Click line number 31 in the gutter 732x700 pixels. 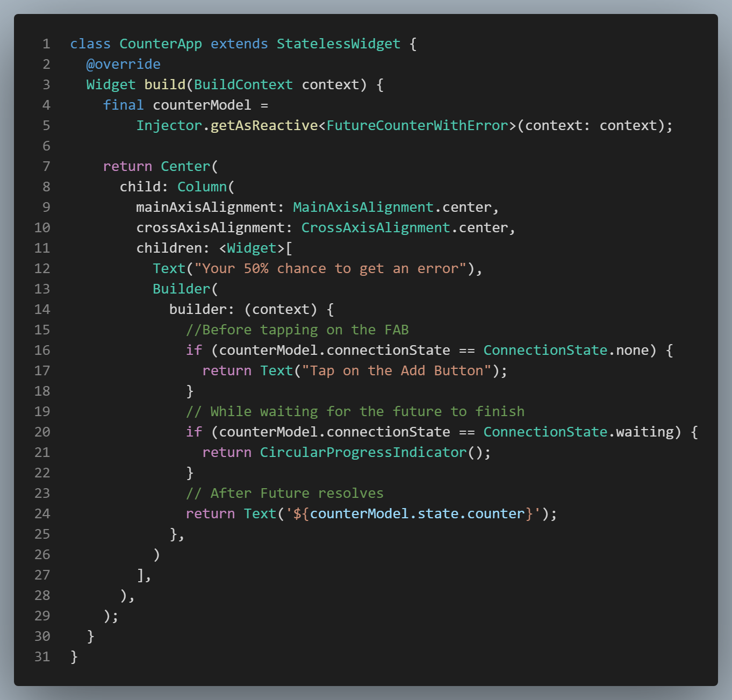42,656
